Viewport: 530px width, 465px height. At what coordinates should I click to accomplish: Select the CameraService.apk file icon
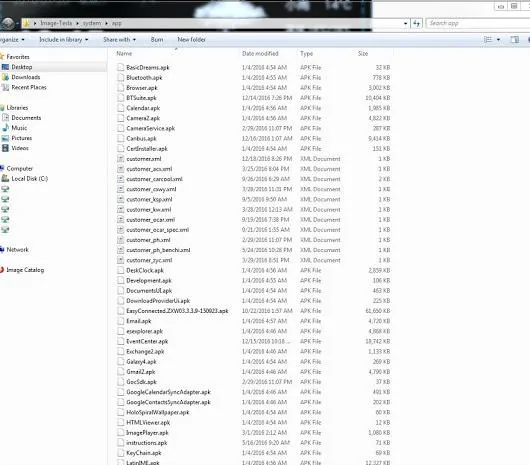pos(120,128)
